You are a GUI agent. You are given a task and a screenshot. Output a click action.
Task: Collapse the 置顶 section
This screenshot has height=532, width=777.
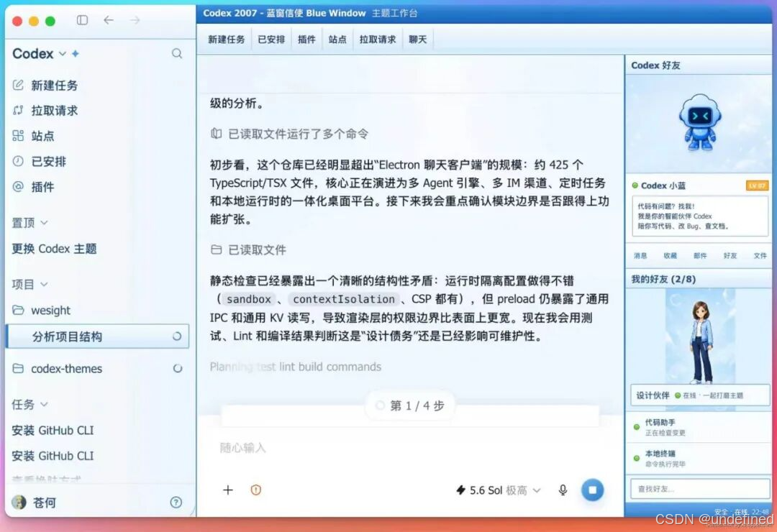coord(29,223)
